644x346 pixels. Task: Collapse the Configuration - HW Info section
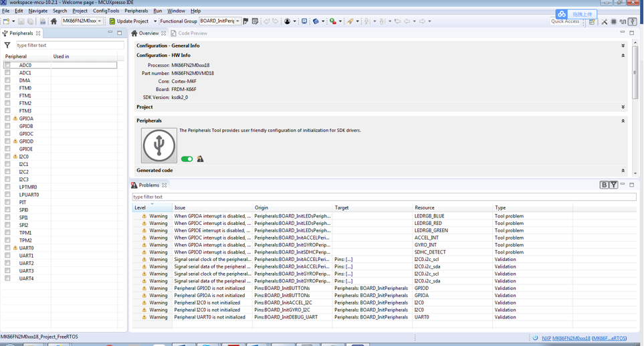[623, 55]
